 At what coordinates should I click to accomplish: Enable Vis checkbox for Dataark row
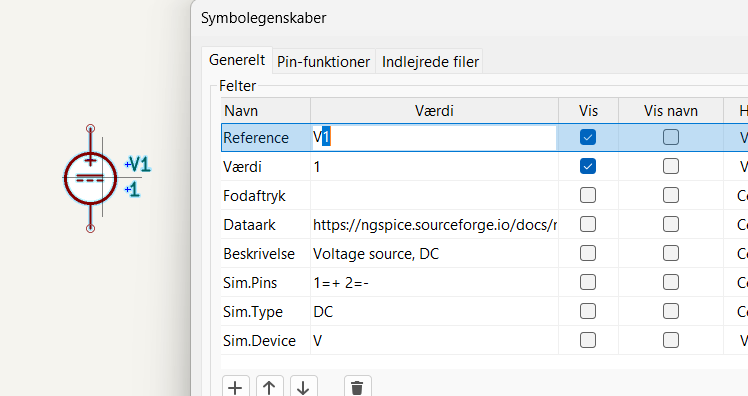click(x=588, y=224)
